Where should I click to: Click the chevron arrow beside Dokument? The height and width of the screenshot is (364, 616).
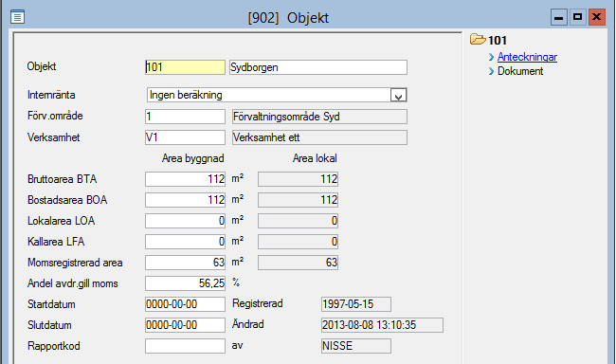pyautogui.click(x=491, y=71)
